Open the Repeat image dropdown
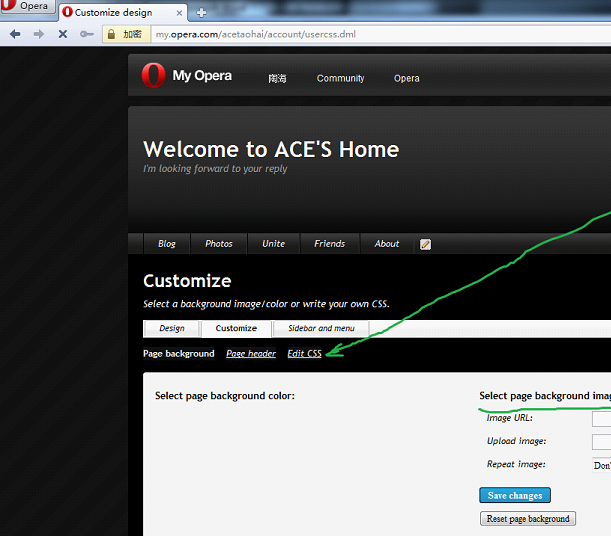 [601, 465]
